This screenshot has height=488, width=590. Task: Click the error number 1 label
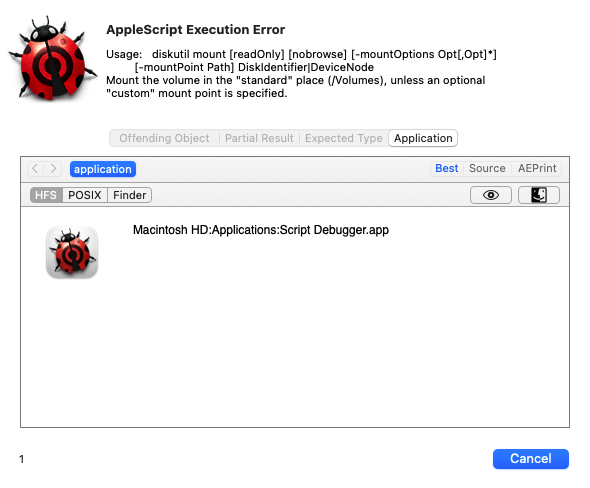click(x=21, y=459)
